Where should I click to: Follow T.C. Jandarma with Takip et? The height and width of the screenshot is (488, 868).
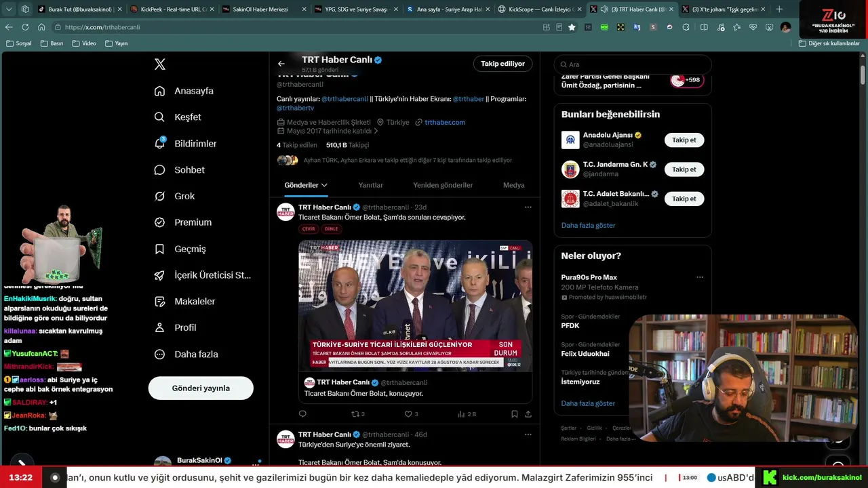click(x=684, y=169)
